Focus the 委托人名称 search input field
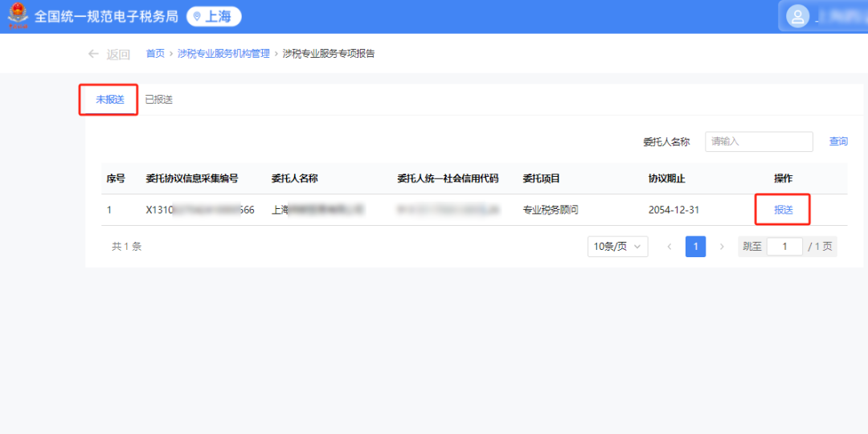This screenshot has width=868, height=434. point(759,141)
